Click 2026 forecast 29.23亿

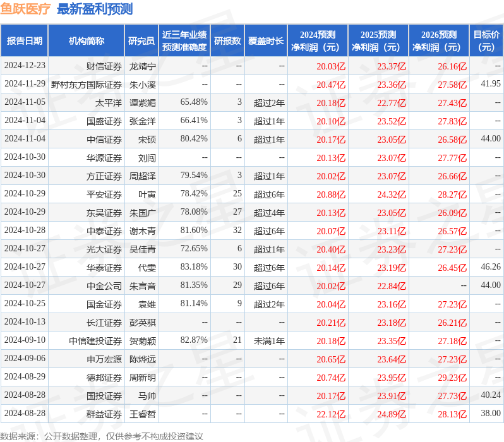[452, 378]
